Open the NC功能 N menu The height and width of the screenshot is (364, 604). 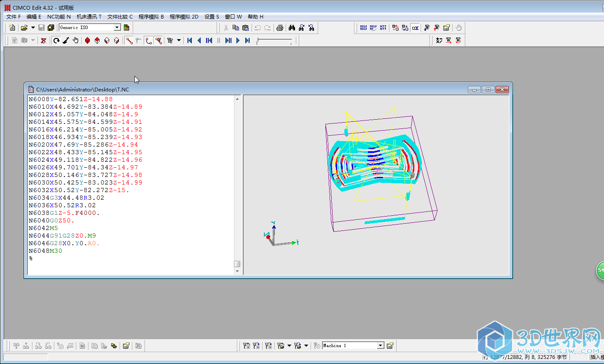(x=59, y=17)
